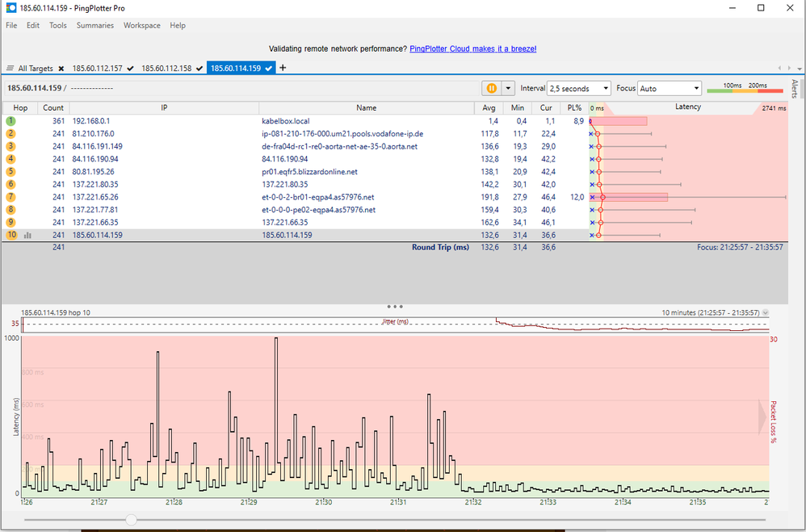Click the All Targets list icon

(x=10, y=69)
